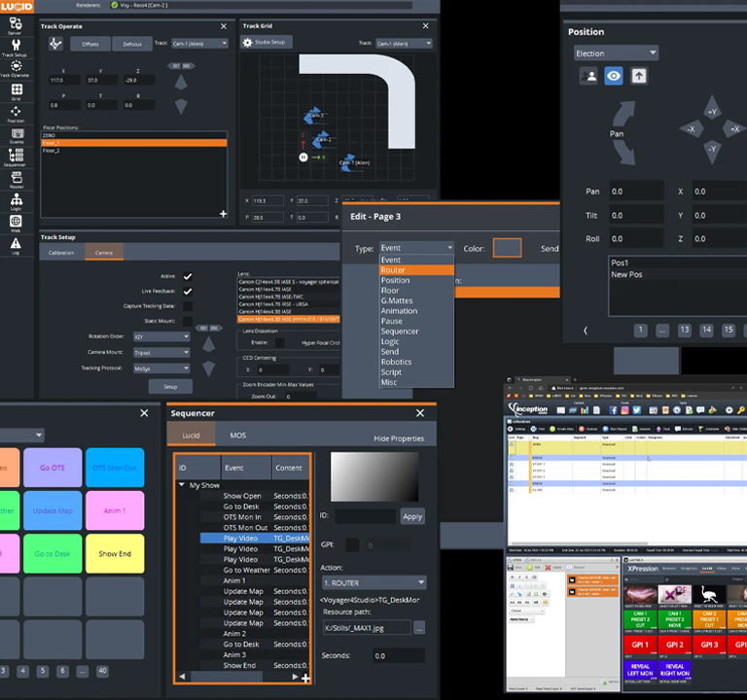The width and height of the screenshot is (747, 700).
Task: Click the axis icon in Track Operate
Action: 55,44
